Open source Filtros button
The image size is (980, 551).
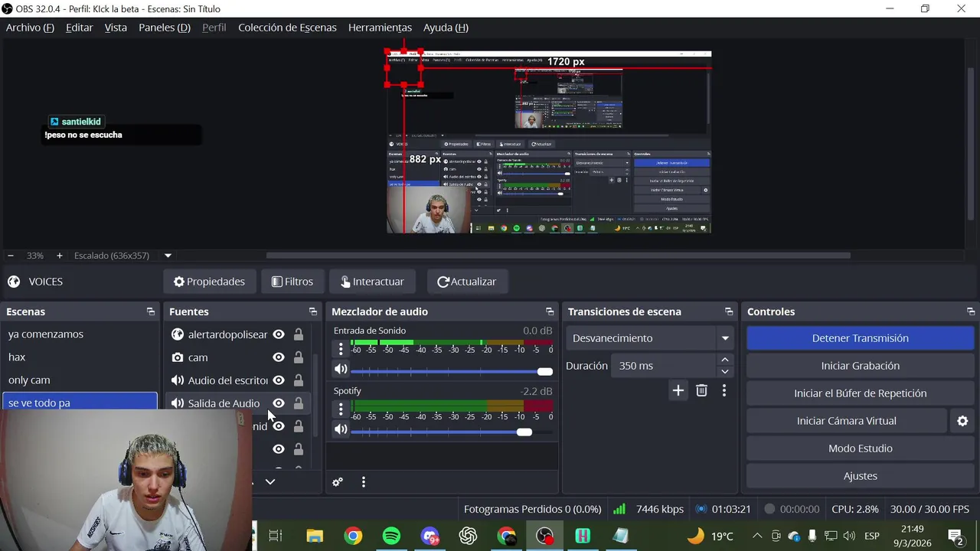click(x=292, y=282)
